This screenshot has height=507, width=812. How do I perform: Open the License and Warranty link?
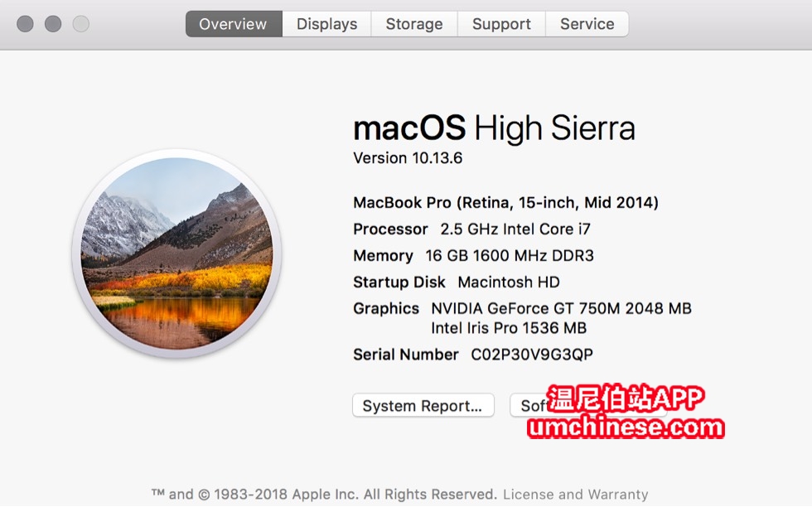tap(575, 495)
